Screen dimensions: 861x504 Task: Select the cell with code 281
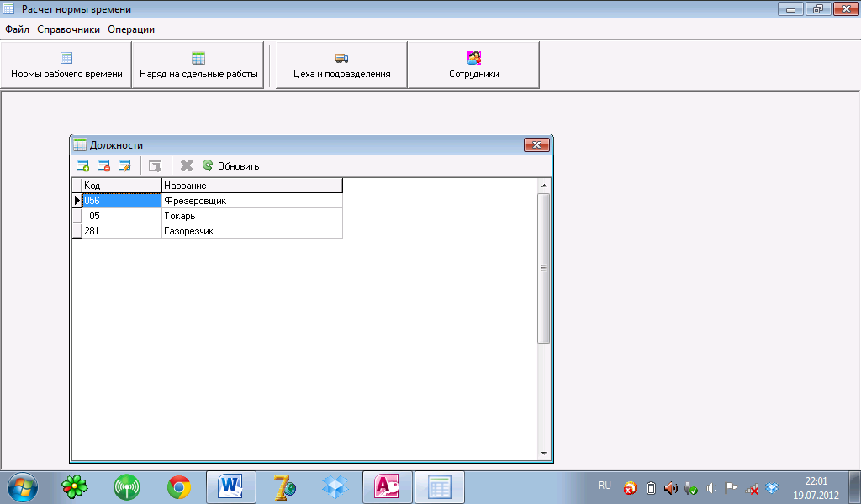click(x=122, y=231)
